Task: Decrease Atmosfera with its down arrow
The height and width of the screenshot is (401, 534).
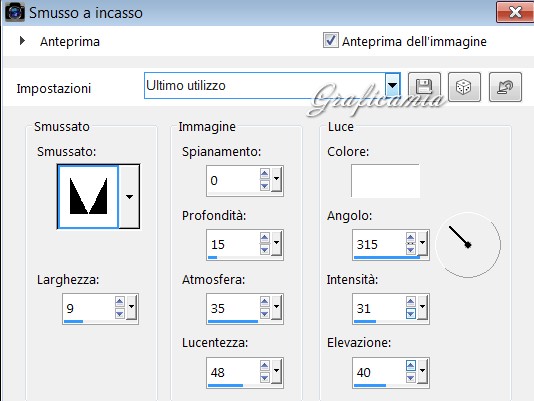Action: (x=265, y=313)
